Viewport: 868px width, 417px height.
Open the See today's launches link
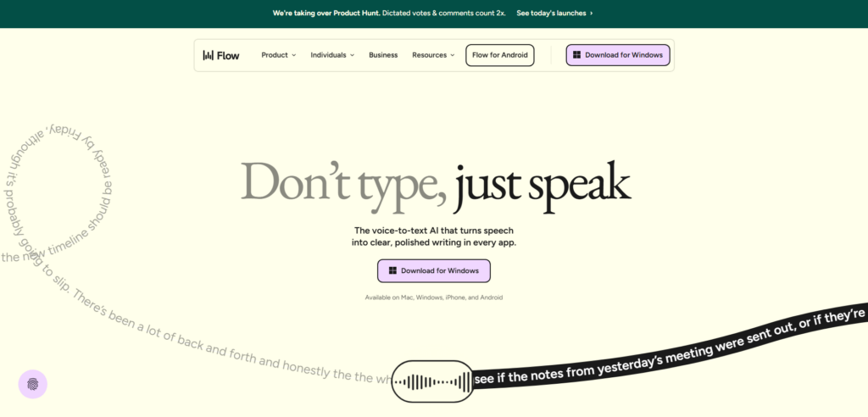[x=554, y=14]
